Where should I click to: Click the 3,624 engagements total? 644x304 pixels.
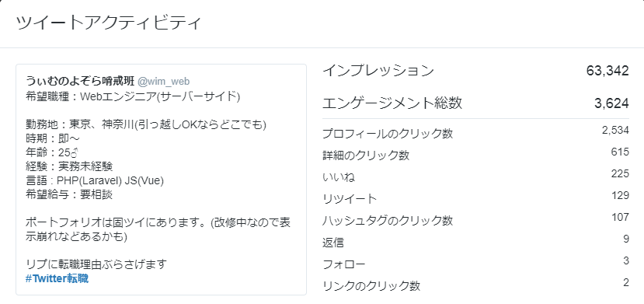pyautogui.click(x=611, y=103)
